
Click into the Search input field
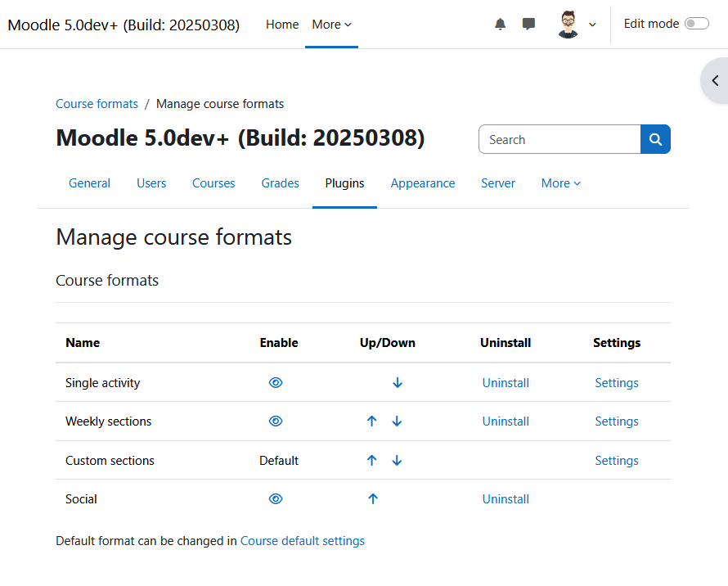pyautogui.click(x=560, y=139)
